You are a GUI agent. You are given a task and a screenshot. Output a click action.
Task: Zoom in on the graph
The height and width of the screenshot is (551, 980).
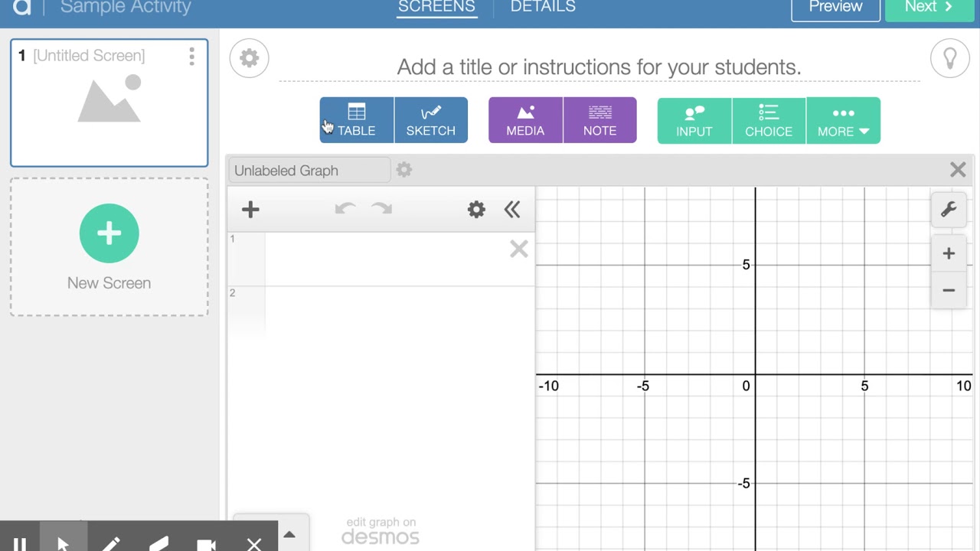coord(949,253)
